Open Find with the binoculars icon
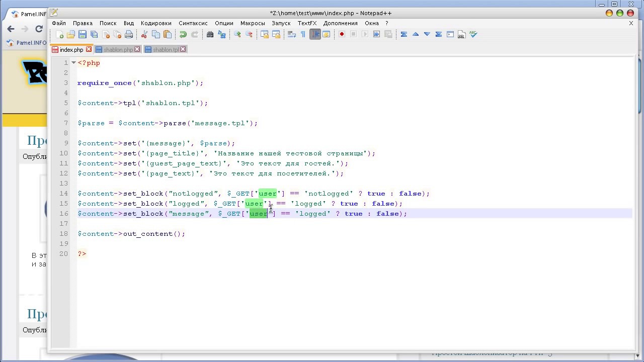The height and width of the screenshot is (362, 644). pyautogui.click(x=210, y=34)
